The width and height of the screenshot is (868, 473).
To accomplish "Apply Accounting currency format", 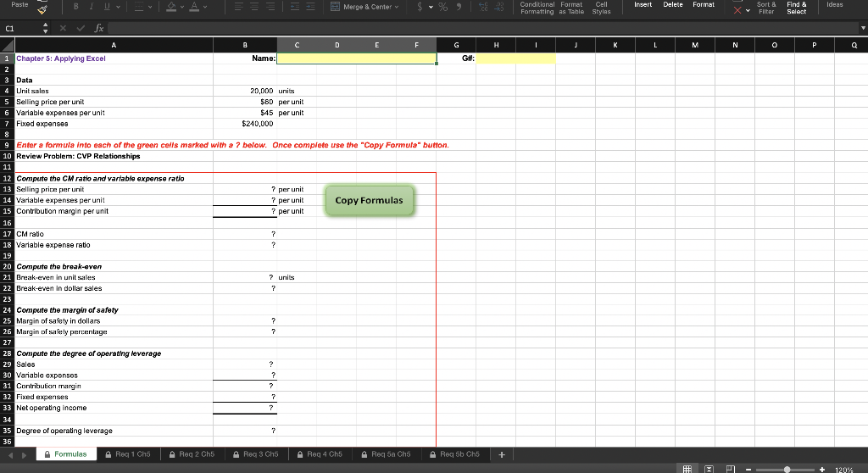I will click(x=420, y=7).
